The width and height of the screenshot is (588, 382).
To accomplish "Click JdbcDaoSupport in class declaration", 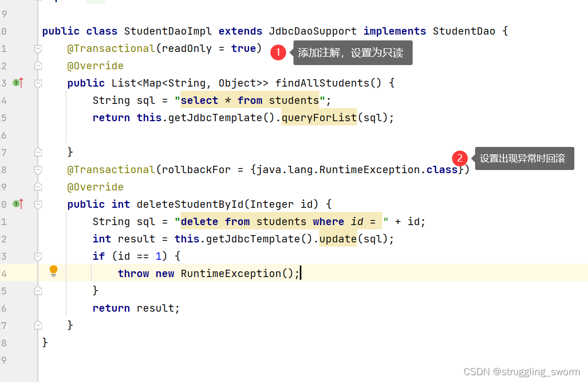I will pos(313,31).
